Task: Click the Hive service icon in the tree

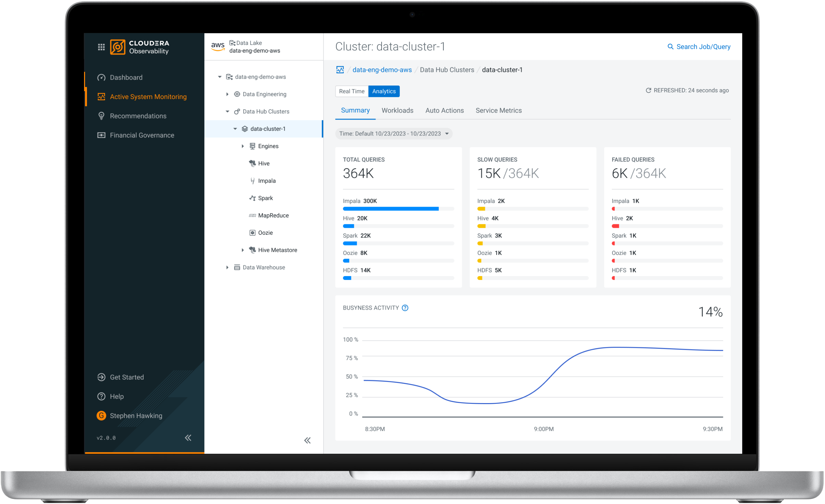Action: point(252,163)
